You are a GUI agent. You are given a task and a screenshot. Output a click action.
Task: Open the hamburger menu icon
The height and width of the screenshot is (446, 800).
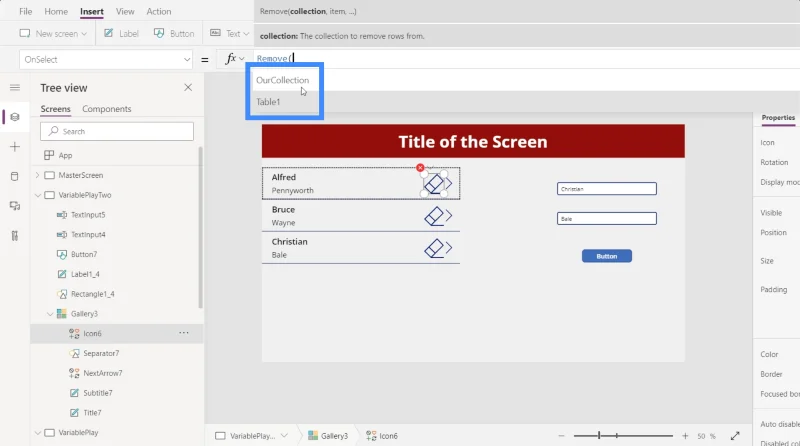click(x=15, y=88)
